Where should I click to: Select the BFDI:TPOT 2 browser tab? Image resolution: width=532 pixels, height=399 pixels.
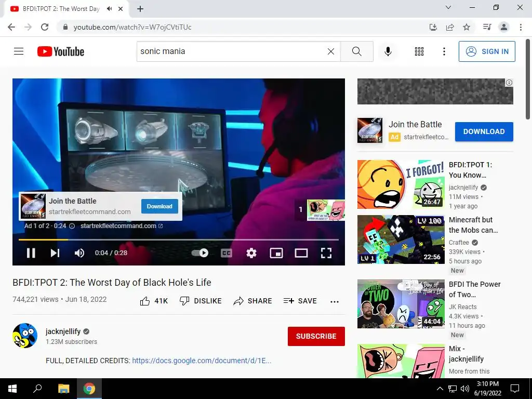61,9
